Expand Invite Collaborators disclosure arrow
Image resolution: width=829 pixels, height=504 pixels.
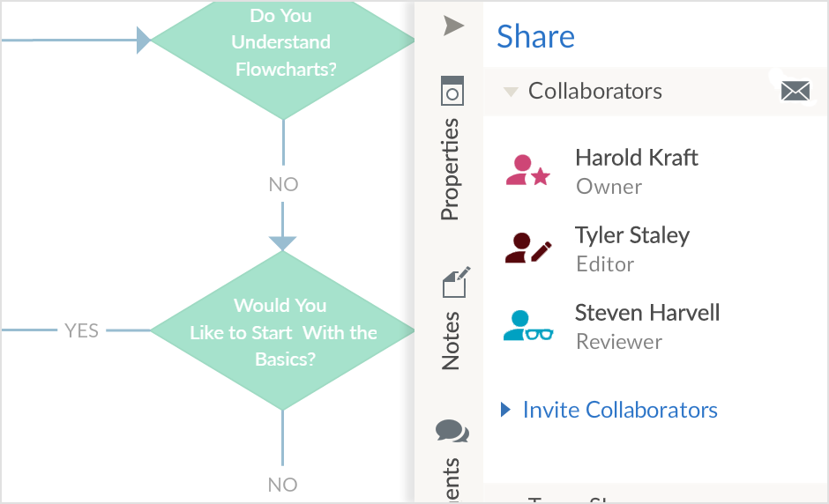coord(505,410)
